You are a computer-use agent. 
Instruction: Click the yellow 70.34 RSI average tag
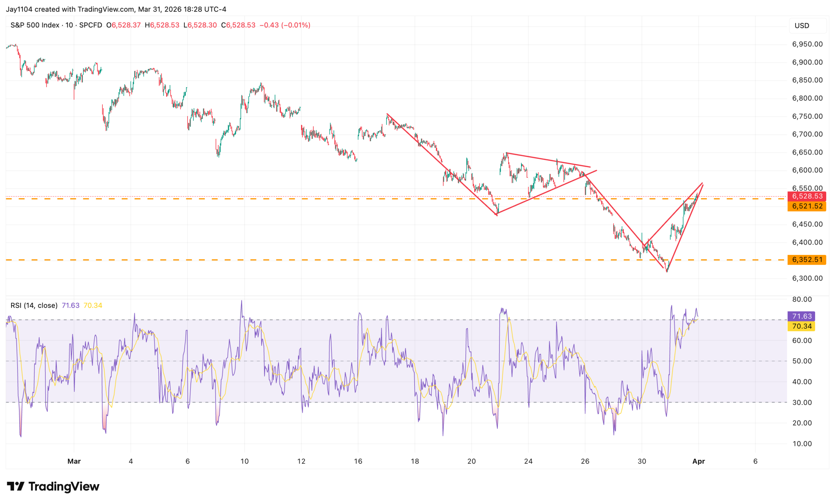point(802,326)
